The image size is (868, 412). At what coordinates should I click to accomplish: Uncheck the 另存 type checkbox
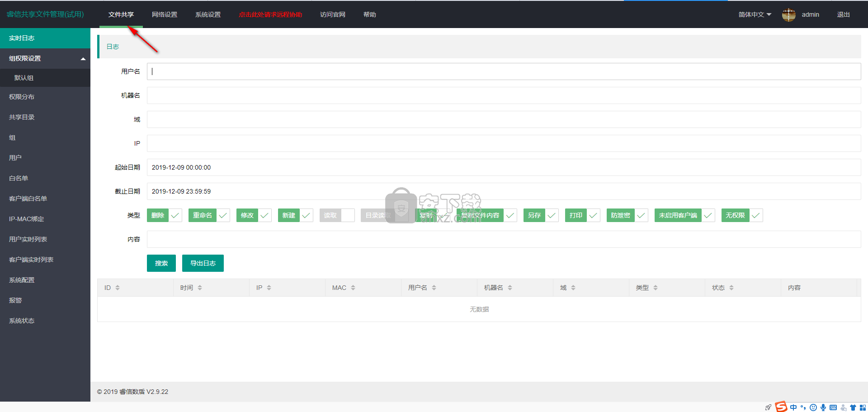coord(541,215)
